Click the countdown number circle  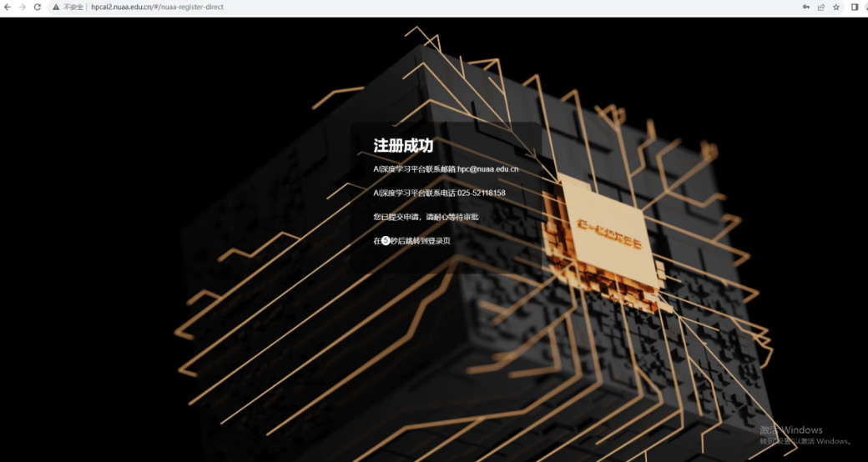tap(386, 241)
